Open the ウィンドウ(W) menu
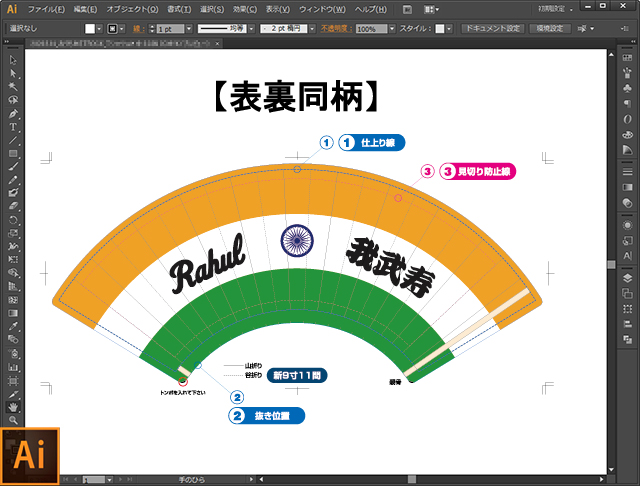 [322, 9]
